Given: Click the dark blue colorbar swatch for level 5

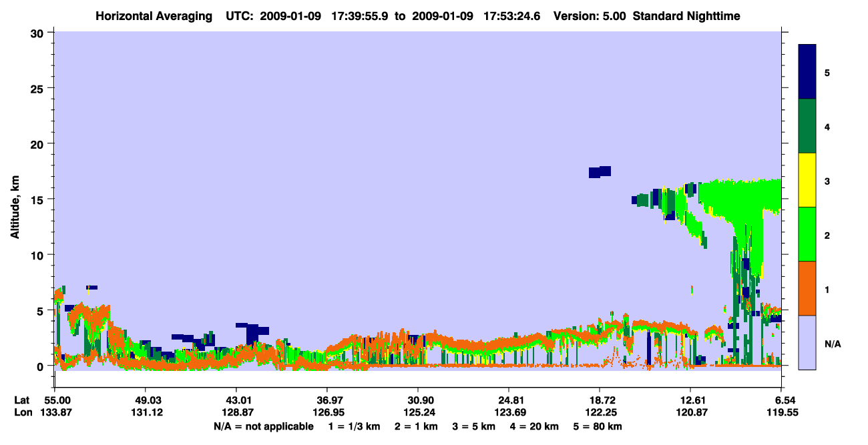Looking at the screenshot, I should pyautogui.click(x=807, y=72).
